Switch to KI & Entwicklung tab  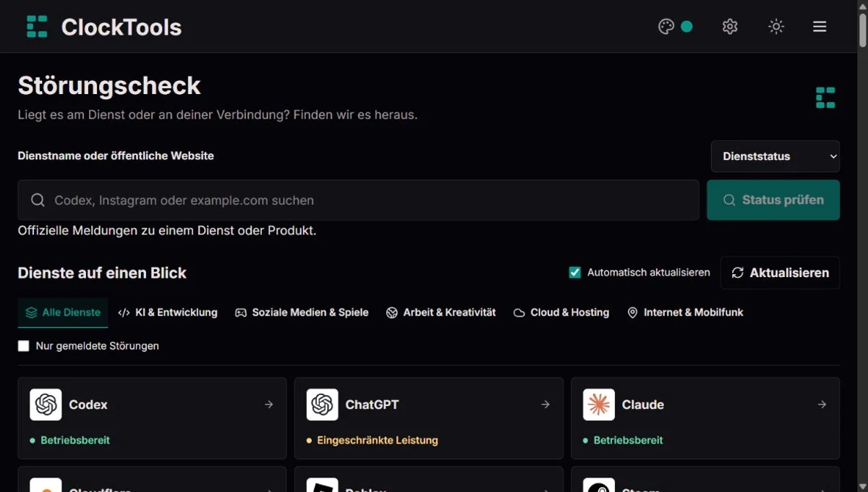point(168,313)
